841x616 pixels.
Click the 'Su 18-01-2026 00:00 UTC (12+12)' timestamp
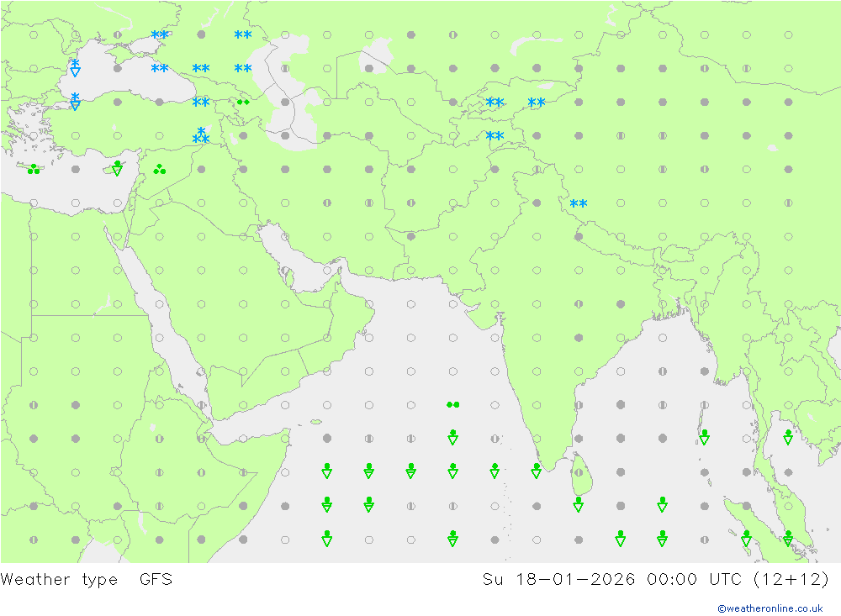click(655, 579)
